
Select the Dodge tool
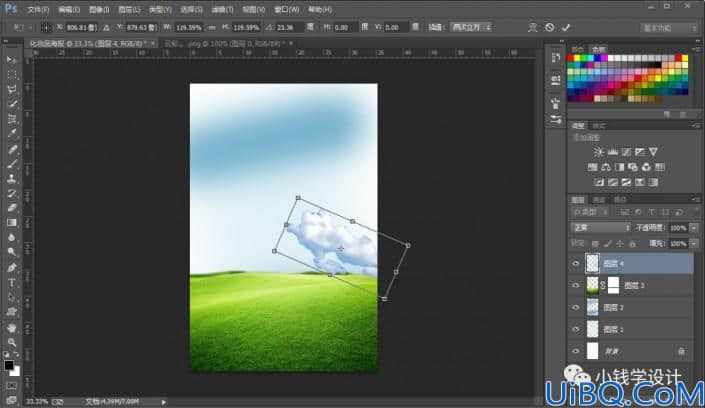[x=11, y=252]
